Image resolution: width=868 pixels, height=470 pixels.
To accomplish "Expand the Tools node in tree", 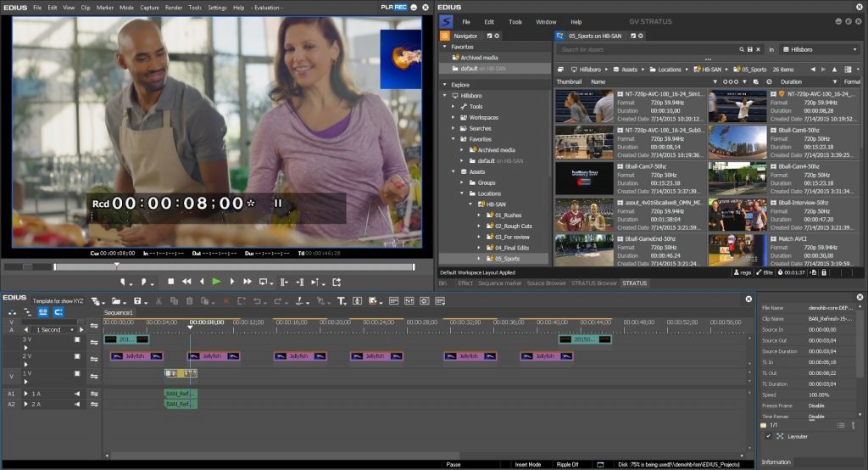I will [x=453, y=106].
